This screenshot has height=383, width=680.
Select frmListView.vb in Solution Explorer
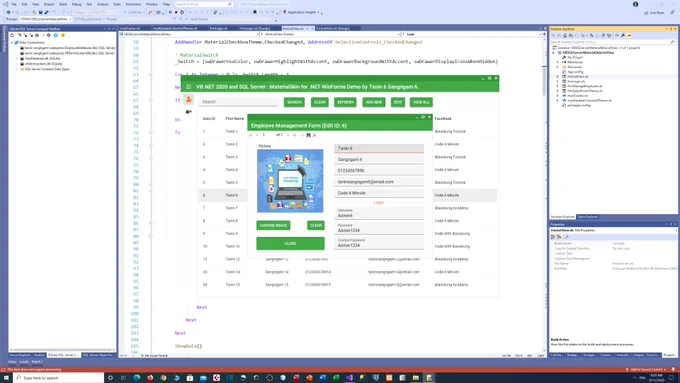pos(578,76)
